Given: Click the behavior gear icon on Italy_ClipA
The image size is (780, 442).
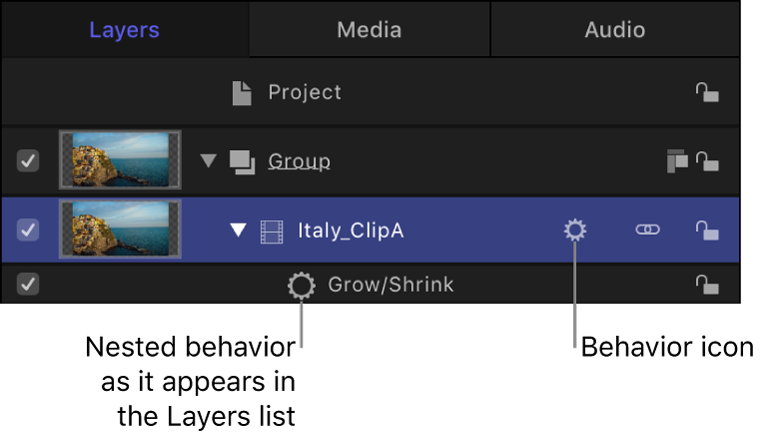Looking at the screenshot, I should [x=575, y=230].
